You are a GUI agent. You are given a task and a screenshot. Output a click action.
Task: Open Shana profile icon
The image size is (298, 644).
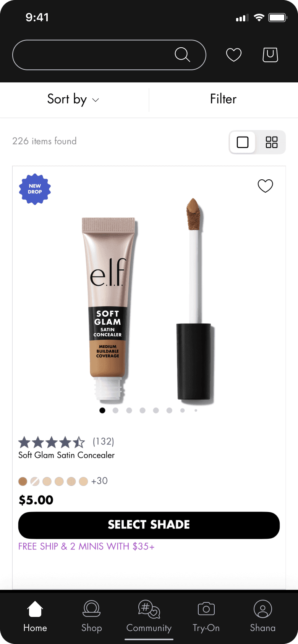[263, 609]
